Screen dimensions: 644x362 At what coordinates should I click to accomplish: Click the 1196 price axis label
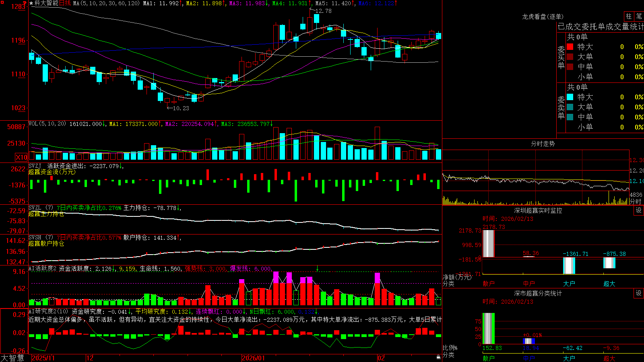pyautogui.click(x=19, y=40)
